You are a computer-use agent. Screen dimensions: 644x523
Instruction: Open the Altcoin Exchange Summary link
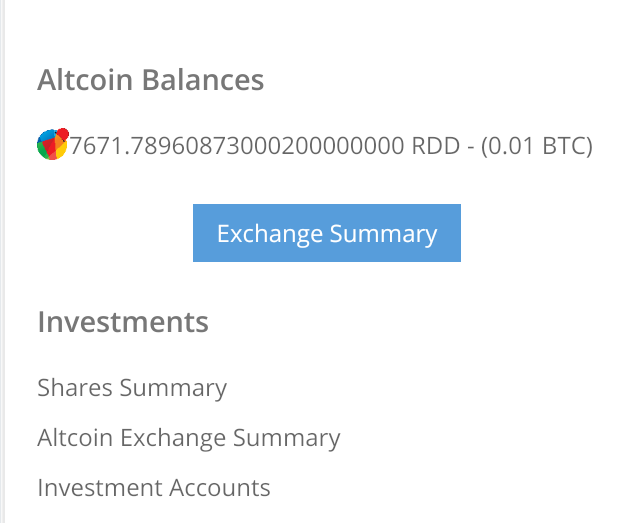coord(189,438)
